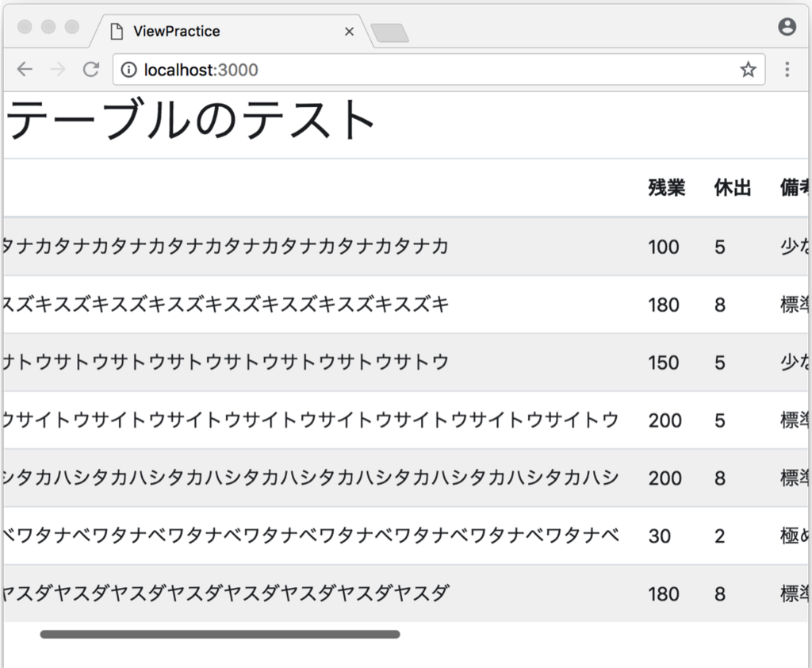
Task: Click the reload page icon
Action: (x=90, y=69)
